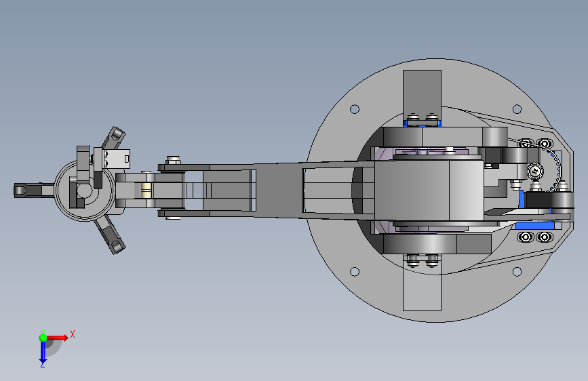Viewport: 588px width, 381px height.
Task: Select the upper-right mounting hole on the base plate
Action: pyautogui.click(x=517, y=109)
